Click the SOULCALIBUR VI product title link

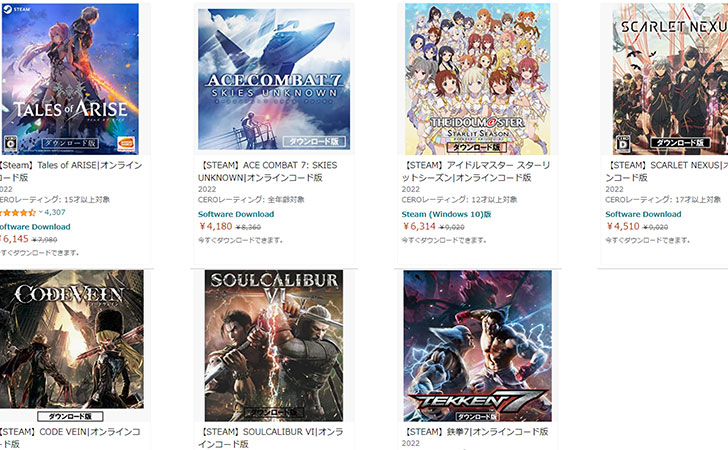(271, 437)
